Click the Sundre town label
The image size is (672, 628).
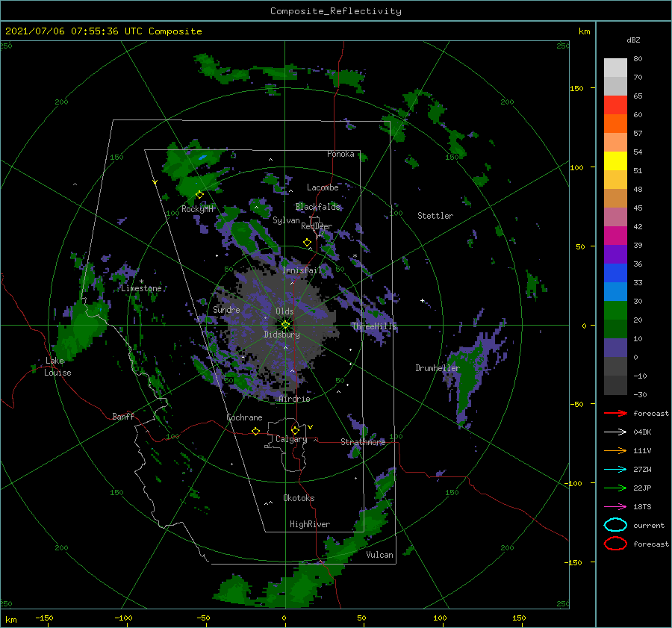point(226,309)
